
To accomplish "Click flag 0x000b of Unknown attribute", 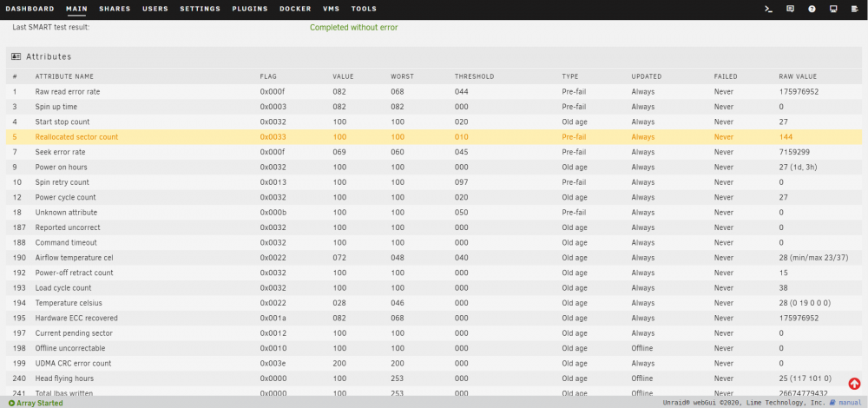I will pyautogui.click(x=273, y=212).
